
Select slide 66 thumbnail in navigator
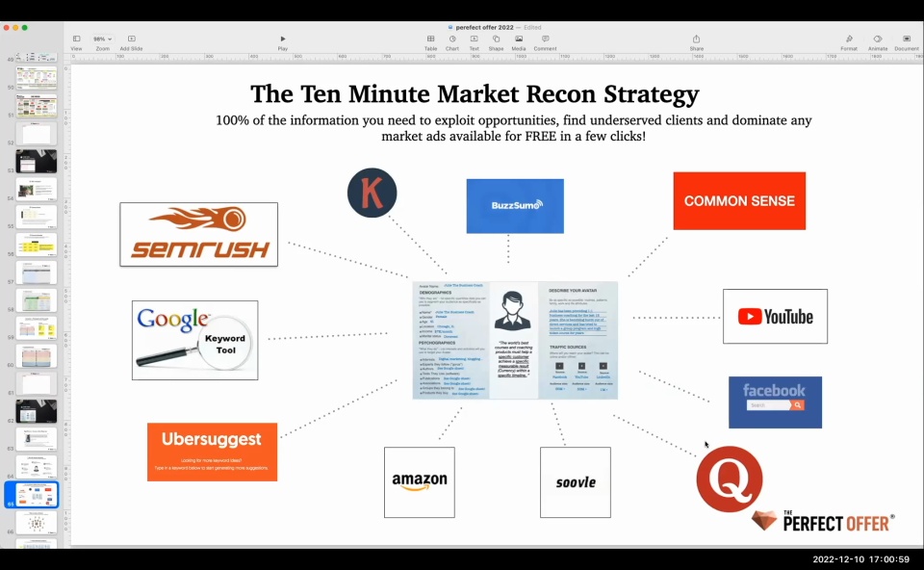coord(37,523)
